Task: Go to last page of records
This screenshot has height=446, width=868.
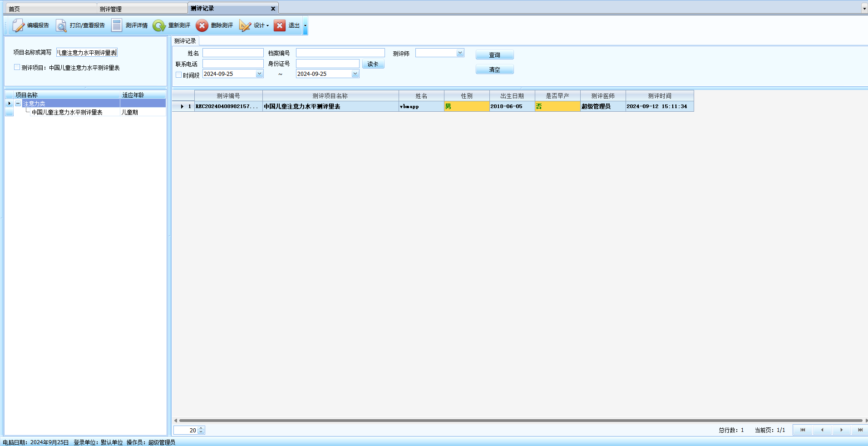Action: click(860, 430)
